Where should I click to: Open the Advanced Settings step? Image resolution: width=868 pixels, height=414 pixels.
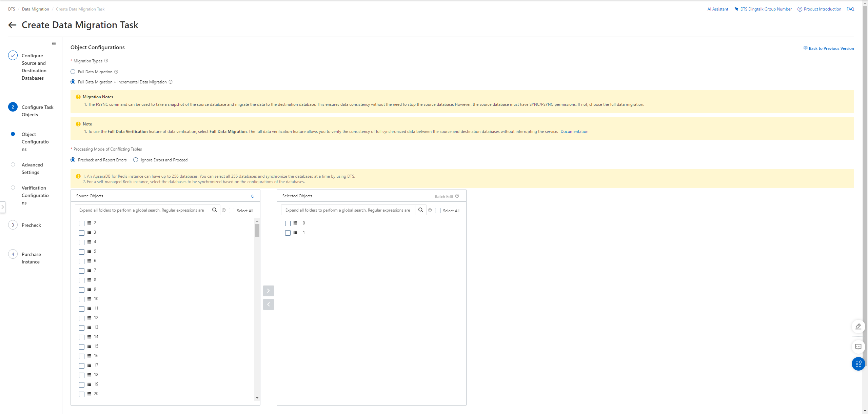pyautogui.click(x=32, y=169)
